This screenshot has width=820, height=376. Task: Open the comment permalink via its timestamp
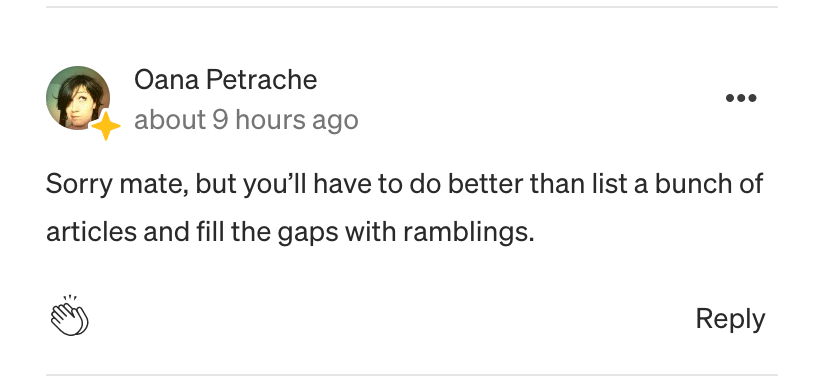coord(246,120)
